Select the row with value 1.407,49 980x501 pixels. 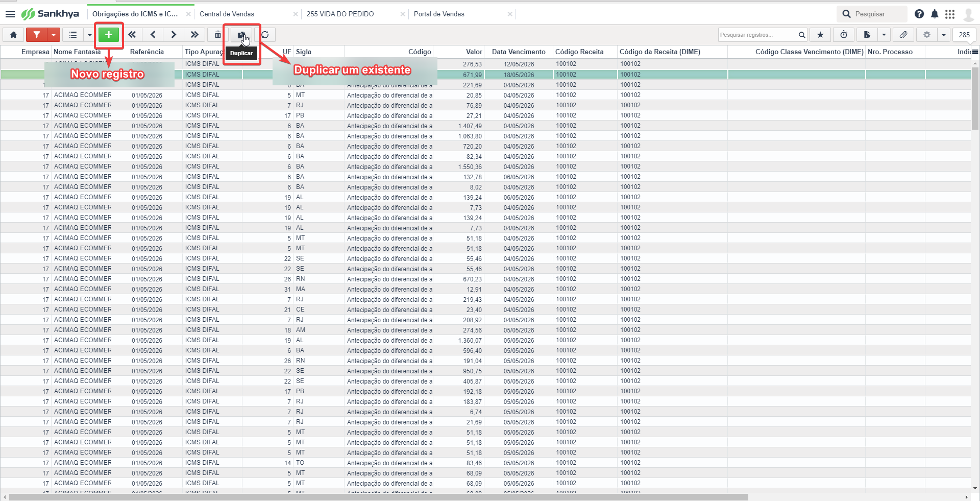[485, 126]
